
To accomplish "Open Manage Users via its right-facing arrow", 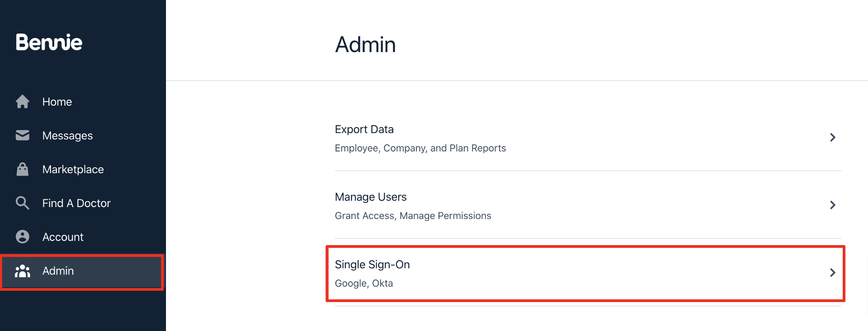I will pyautogui.click(x=833, y=205).
